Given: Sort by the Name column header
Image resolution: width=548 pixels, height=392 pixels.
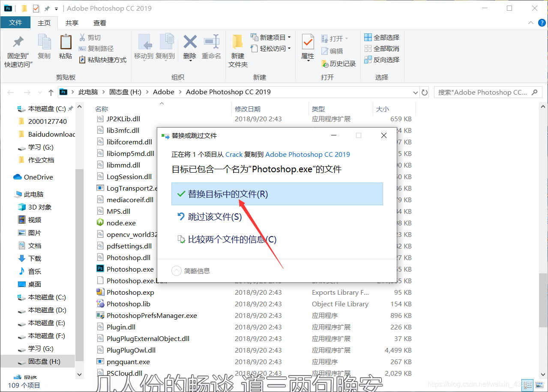Looking at the screenshot, I should pyautogui.click(x=102, y=109).
